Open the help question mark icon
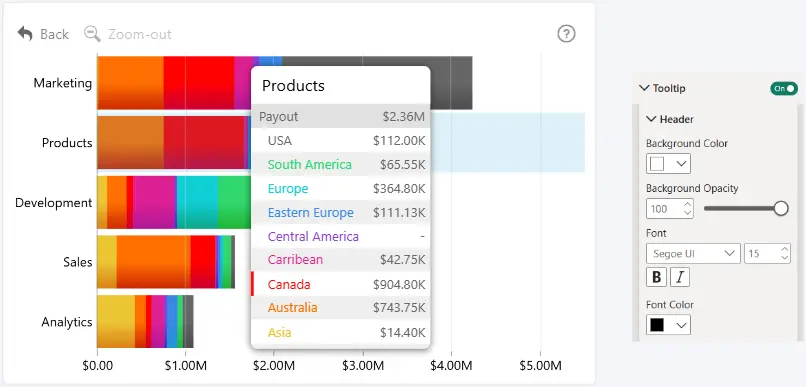 pyautogui.click(x=566, y=34)
